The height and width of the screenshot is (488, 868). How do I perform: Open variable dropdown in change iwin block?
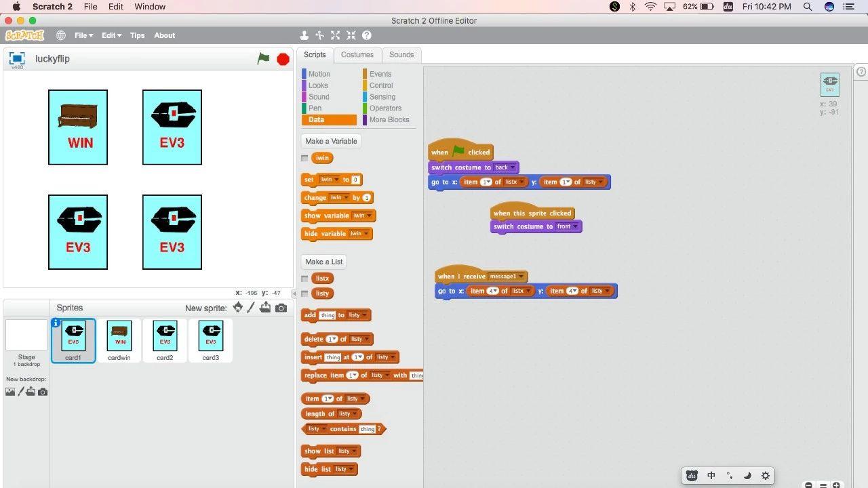pyautogui.click(x=339, y=198)
